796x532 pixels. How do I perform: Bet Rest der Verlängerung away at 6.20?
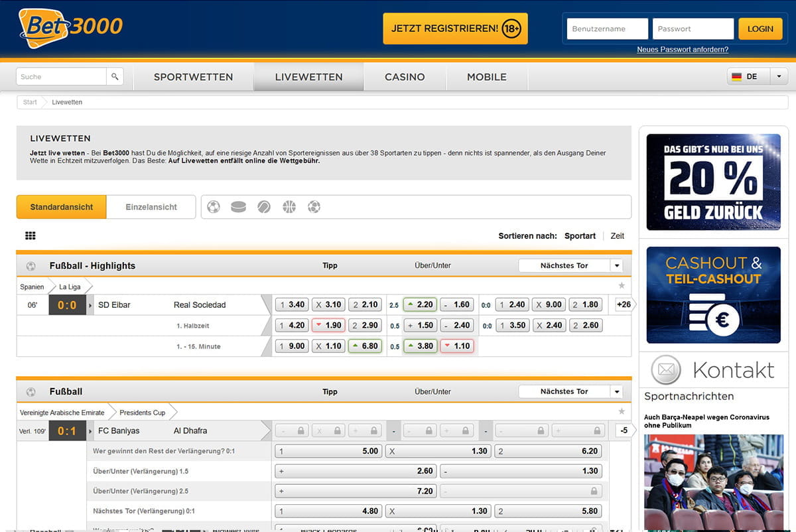(549, 451)
